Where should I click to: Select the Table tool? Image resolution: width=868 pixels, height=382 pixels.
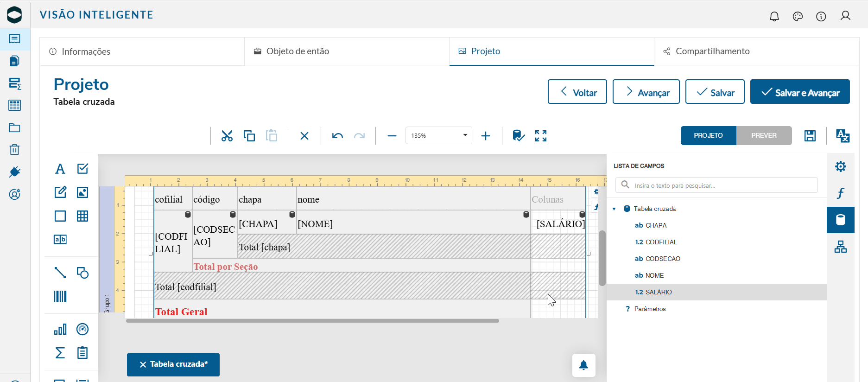coord(82,216)
